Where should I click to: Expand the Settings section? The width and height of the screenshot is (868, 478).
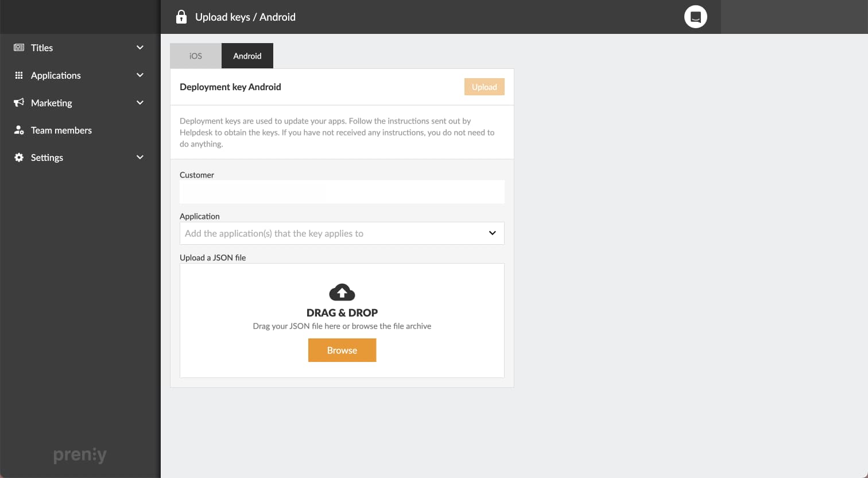point(139,157)
